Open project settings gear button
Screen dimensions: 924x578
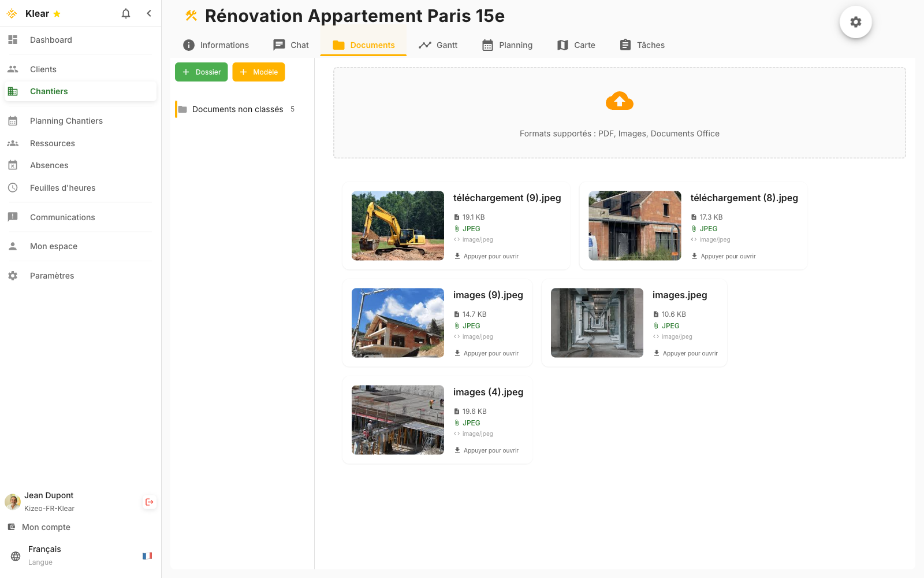pos(855,22)
